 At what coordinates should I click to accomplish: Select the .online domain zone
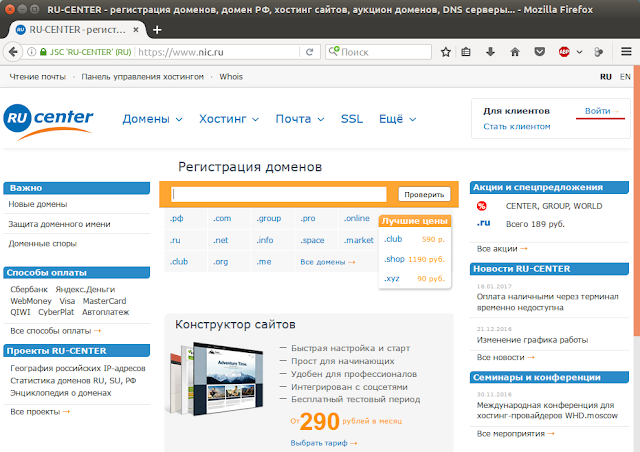357,218
